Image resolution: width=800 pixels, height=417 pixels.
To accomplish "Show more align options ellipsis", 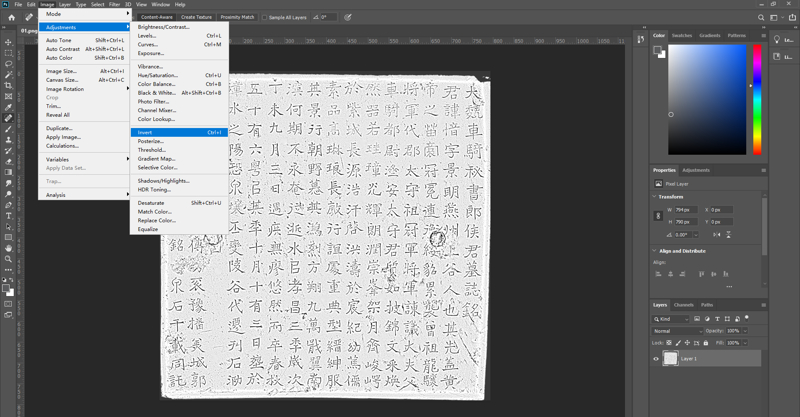I will click(x=729, y=286).
